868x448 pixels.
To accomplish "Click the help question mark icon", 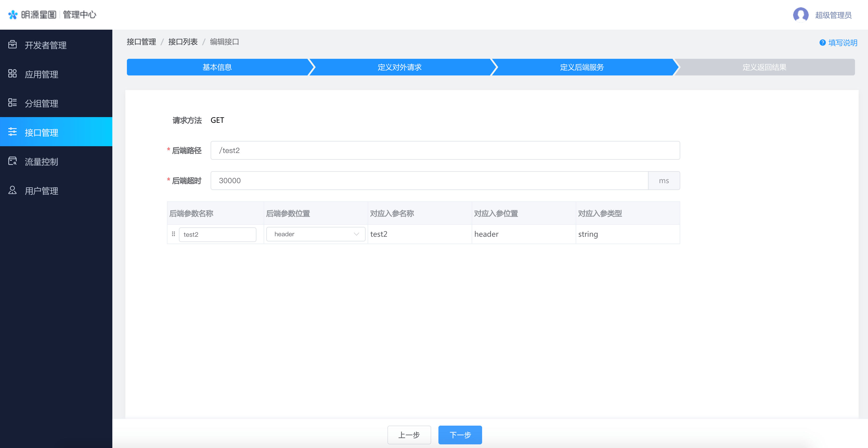I will pyautogui.click(x=822, y=42).
